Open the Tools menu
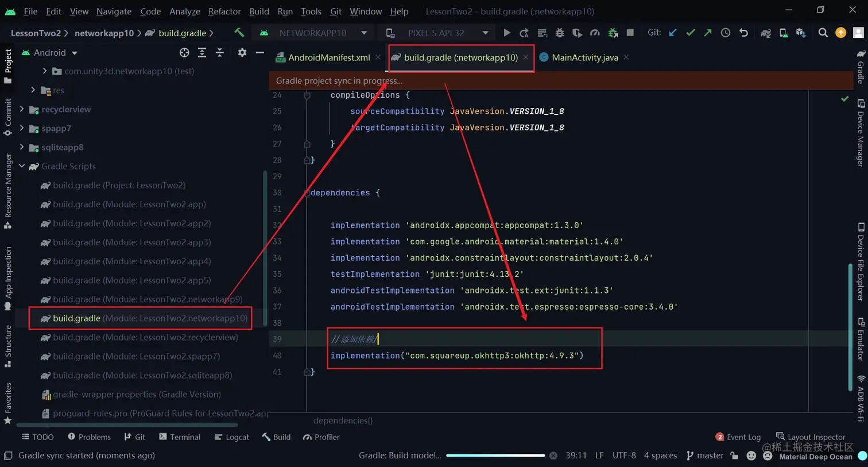868x467 pixels. [x=311, y=11]
